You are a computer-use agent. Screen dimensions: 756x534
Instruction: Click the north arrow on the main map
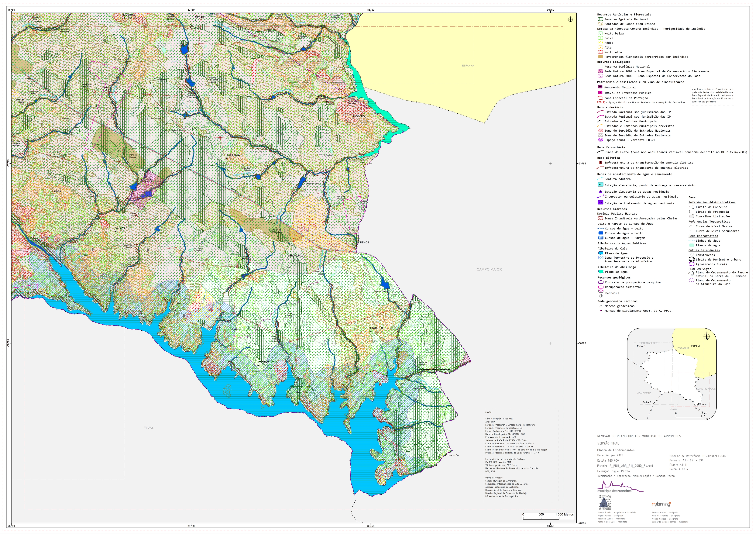click(571, 19)
